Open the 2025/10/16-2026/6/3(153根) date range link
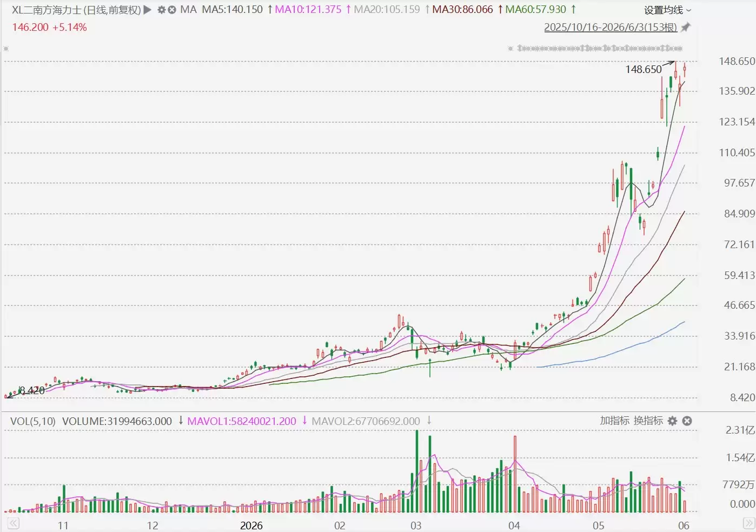The height and width of the screenshot is (532, 756). (x=611, y=27)
